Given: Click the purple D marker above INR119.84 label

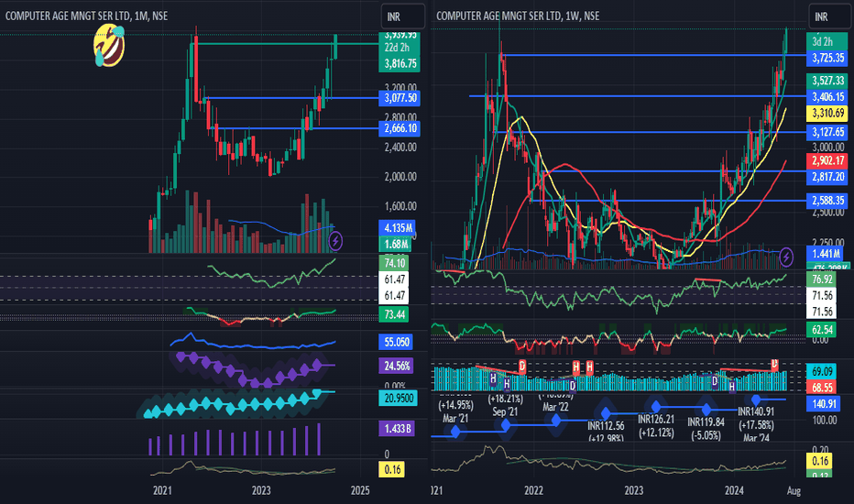Looking at the screenshot, I should [715, 381].
